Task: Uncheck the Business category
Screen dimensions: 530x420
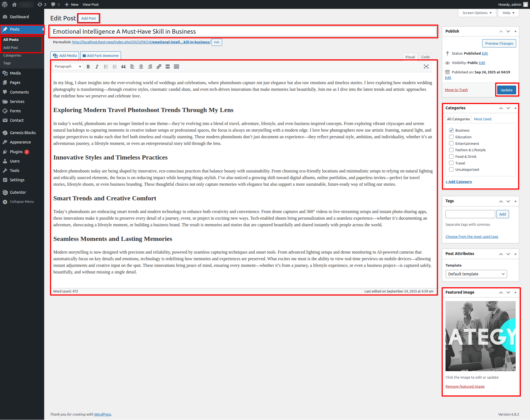Action: click(x=451, y=130)
